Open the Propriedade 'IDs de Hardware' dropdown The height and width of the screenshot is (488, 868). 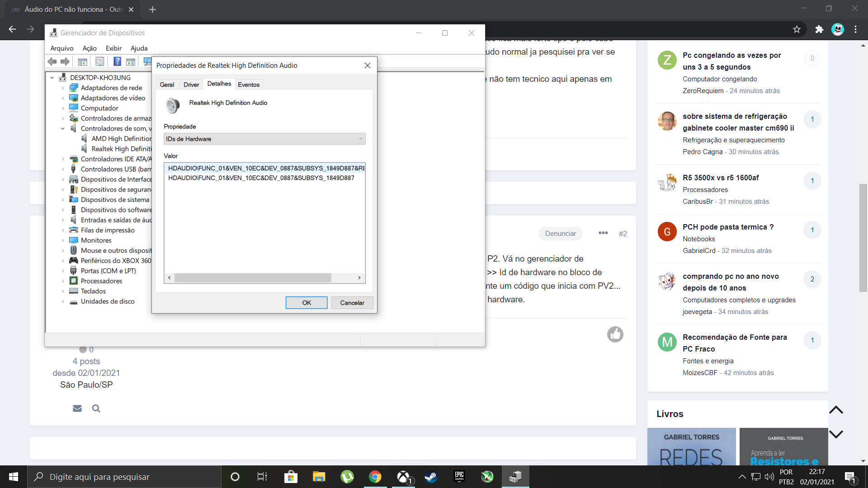(x=264, y=139)
